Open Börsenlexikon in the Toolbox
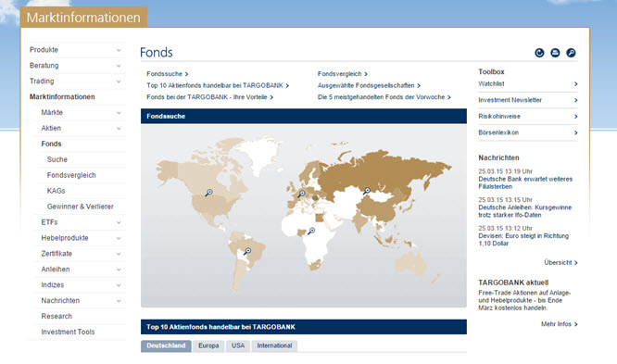Viewport: 617px width, 364px height. pyautogui.click(x=528, y=132)
